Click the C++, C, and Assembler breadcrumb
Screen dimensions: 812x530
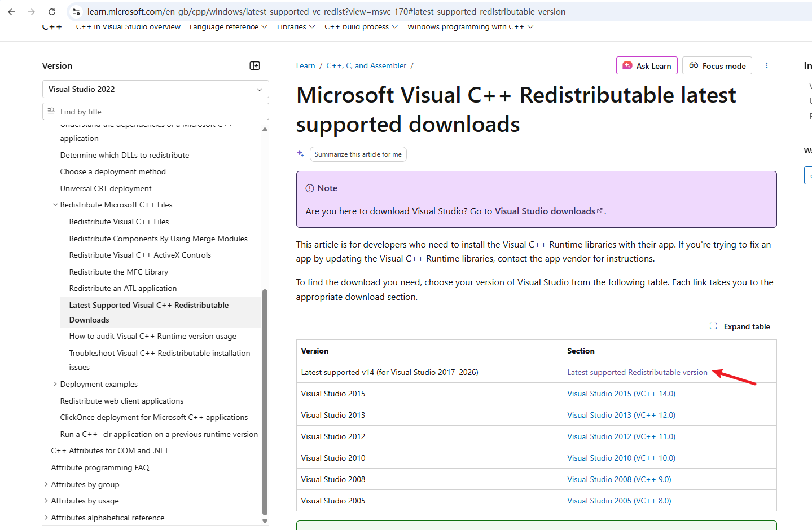coord(366,65)
